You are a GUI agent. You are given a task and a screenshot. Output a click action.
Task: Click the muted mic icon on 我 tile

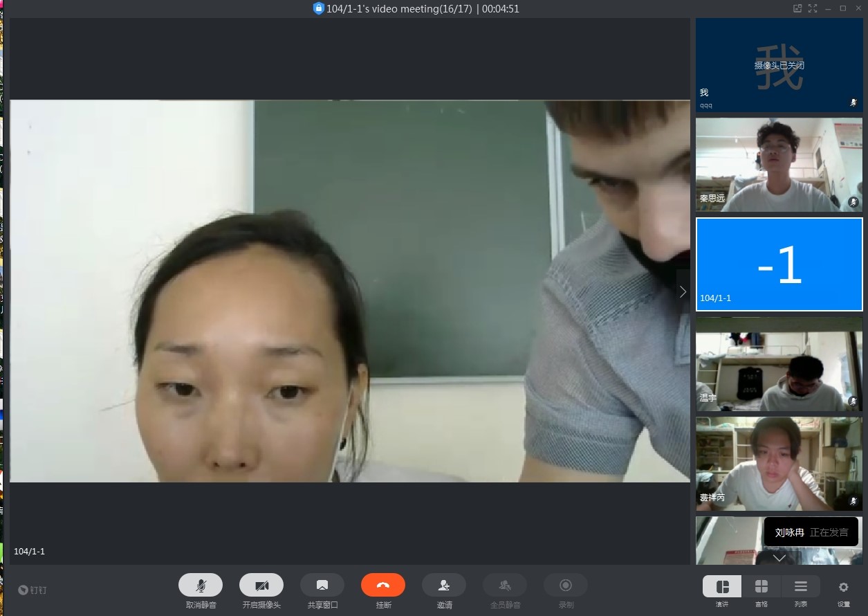click(x=853, y=102)
